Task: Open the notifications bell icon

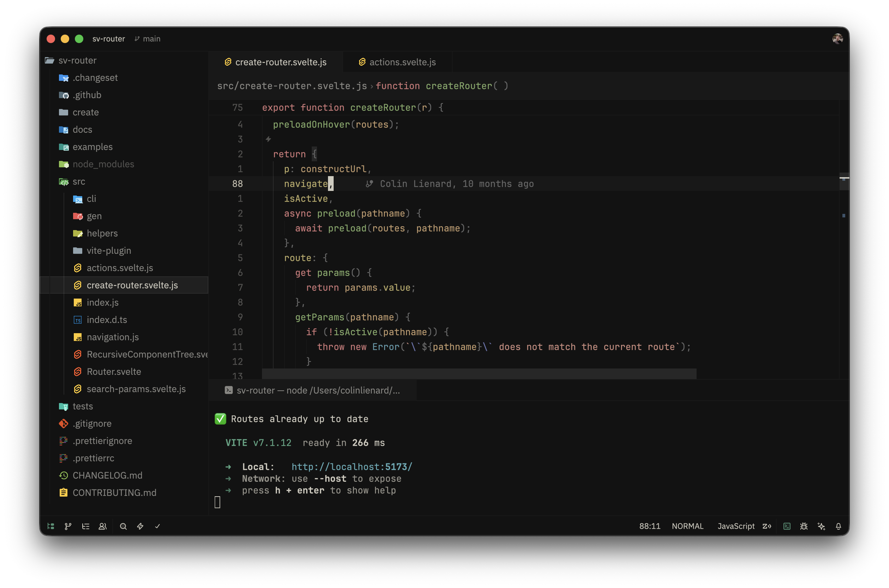Action: [x=839, y=526]
